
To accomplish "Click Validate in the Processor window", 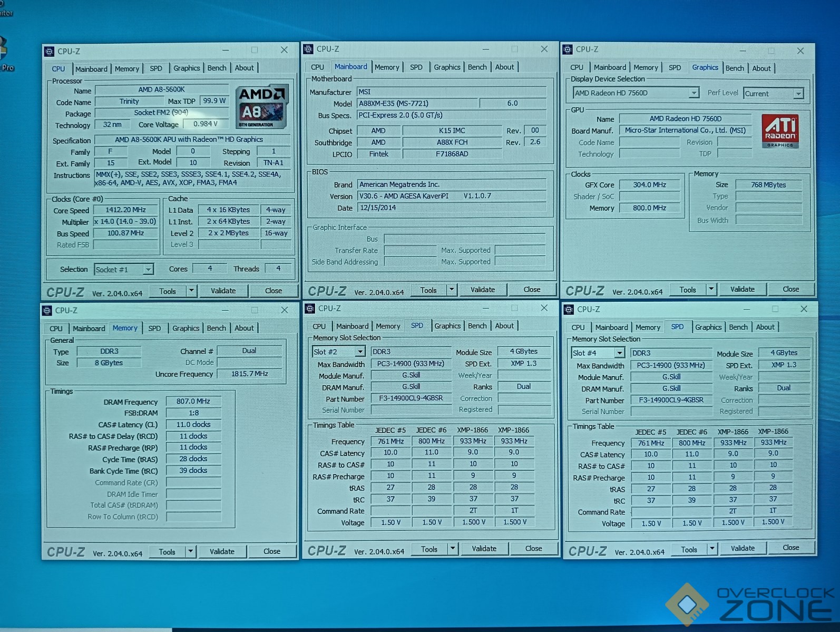I will point(223,291).
